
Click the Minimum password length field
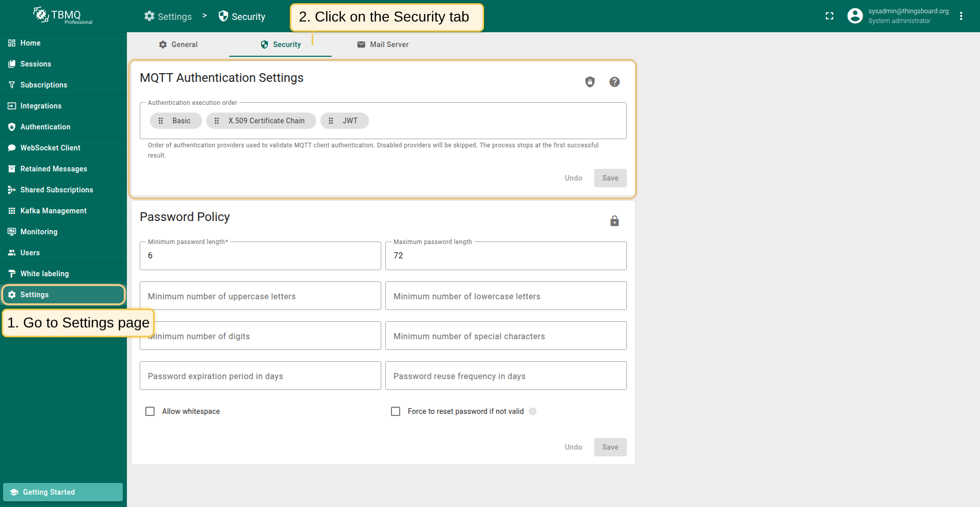point(260,256)
